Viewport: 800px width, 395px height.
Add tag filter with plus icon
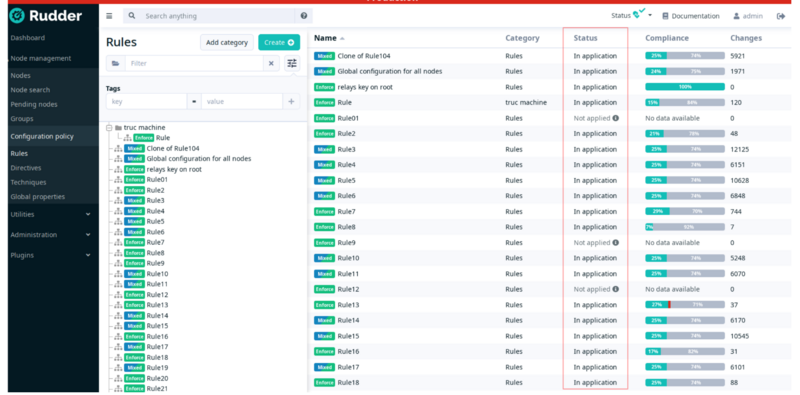coord(291,102)
